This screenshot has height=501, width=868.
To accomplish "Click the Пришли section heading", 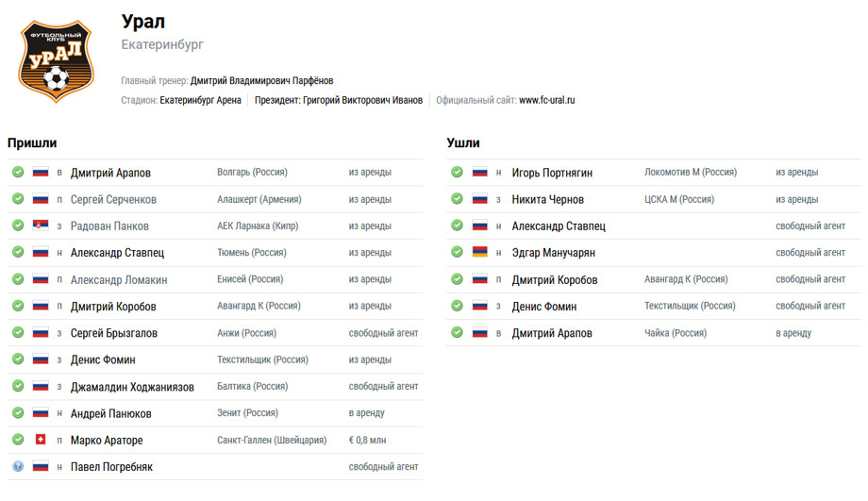I will 32,142.
